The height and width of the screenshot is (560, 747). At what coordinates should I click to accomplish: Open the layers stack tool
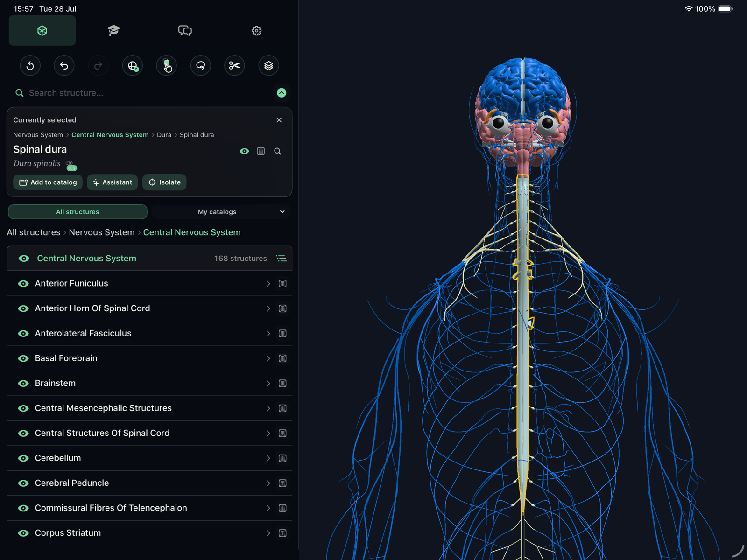click(x=268, y=66)
